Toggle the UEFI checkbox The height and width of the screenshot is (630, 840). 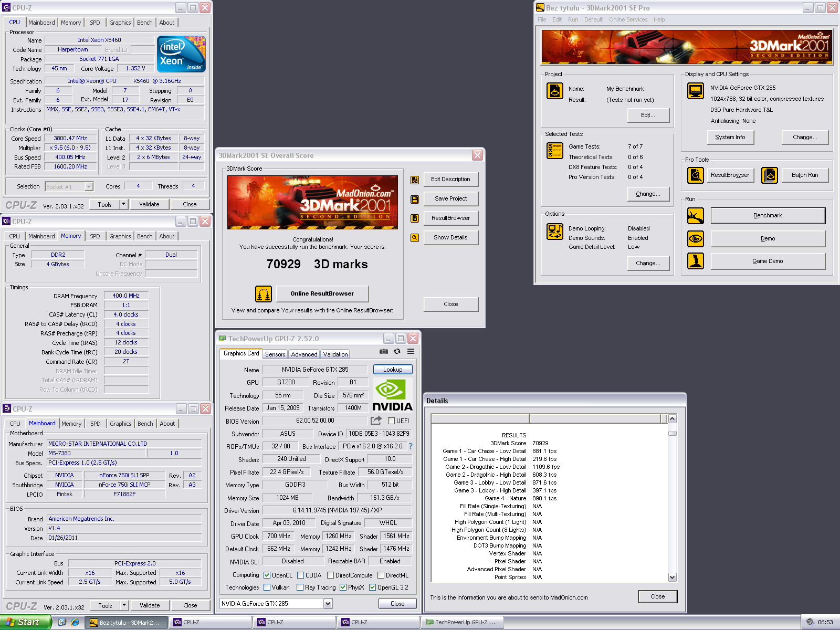pos(391,421)
